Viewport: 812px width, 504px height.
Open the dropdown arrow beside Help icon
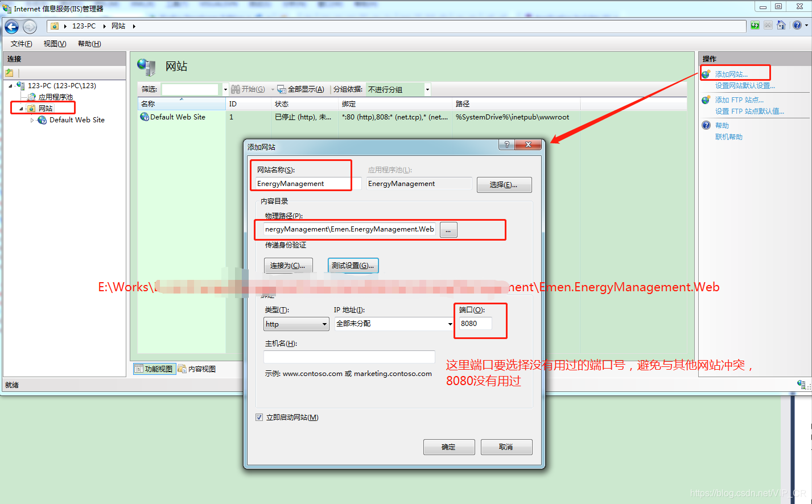[x=806, y=26]
